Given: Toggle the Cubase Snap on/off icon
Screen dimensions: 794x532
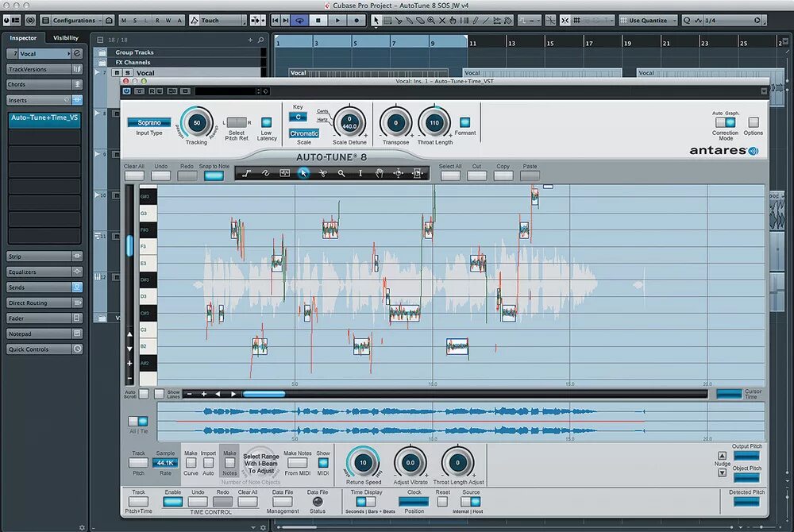Looking at the screenshot, I should pyautogui.click(x=565, y=20).
